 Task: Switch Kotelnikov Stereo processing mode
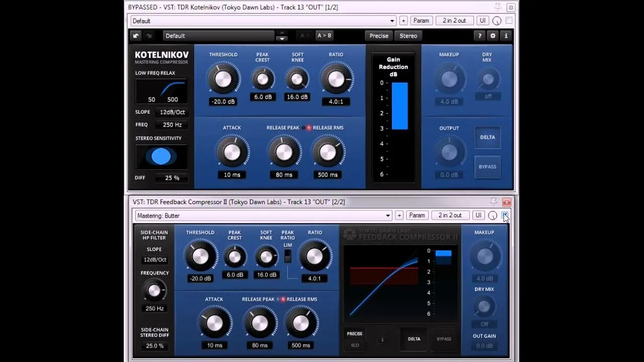[x=408, y=36]
